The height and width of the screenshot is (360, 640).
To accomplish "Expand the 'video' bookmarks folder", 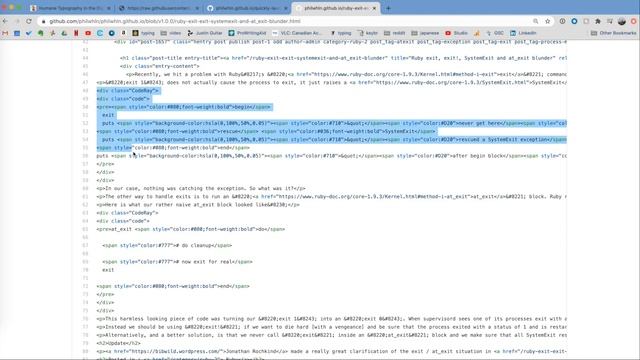I will (x=171, y=33).
